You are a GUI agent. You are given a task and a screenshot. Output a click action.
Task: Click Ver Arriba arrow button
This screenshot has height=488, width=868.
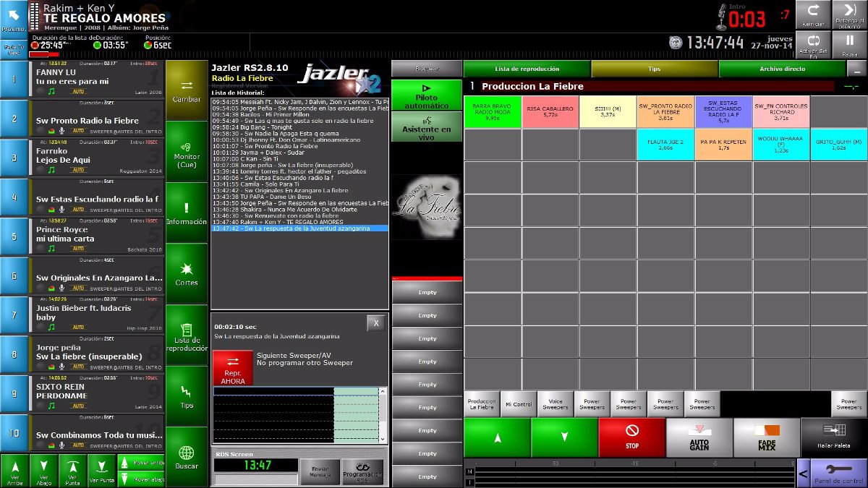coord(14,471)
